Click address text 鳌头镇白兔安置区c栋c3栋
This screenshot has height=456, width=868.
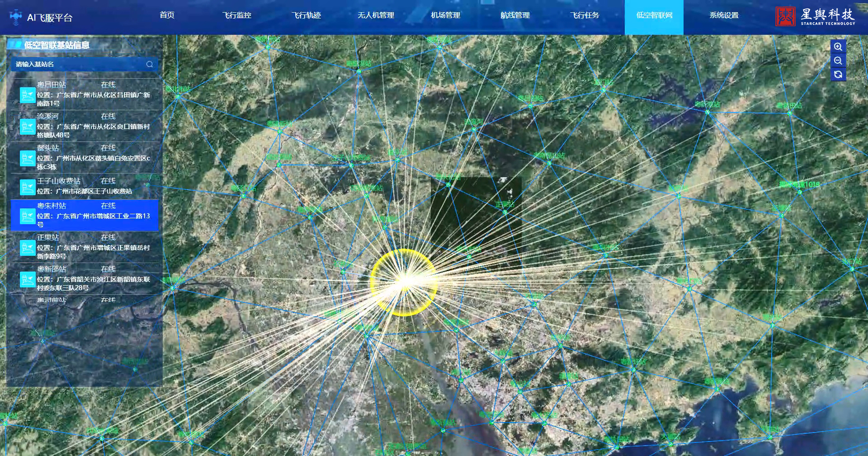coord(94,162)
